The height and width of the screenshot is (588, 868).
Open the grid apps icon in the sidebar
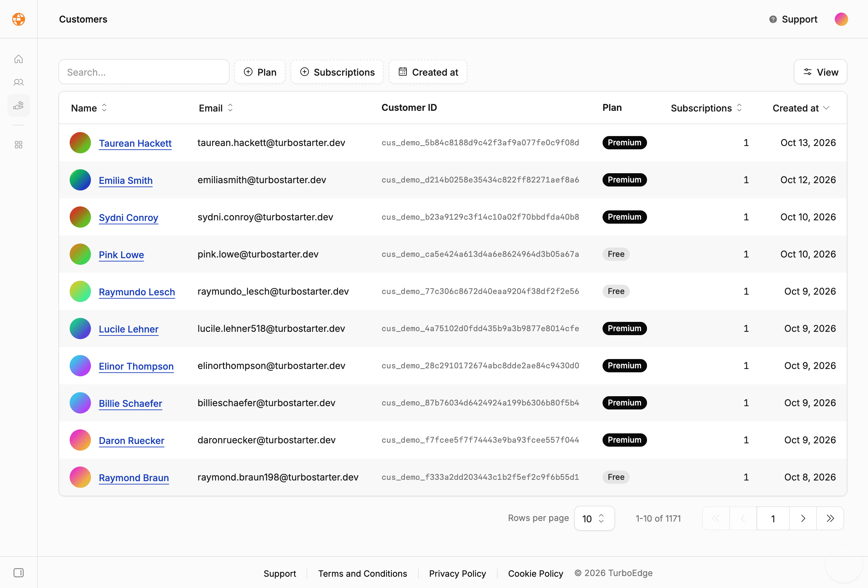tap(18, 145)
